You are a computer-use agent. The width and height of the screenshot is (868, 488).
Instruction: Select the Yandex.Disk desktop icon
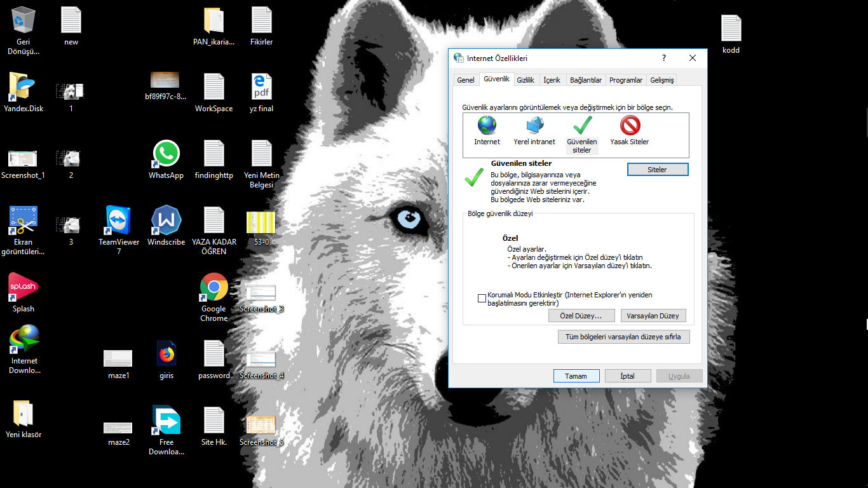[x=24, y=88]
